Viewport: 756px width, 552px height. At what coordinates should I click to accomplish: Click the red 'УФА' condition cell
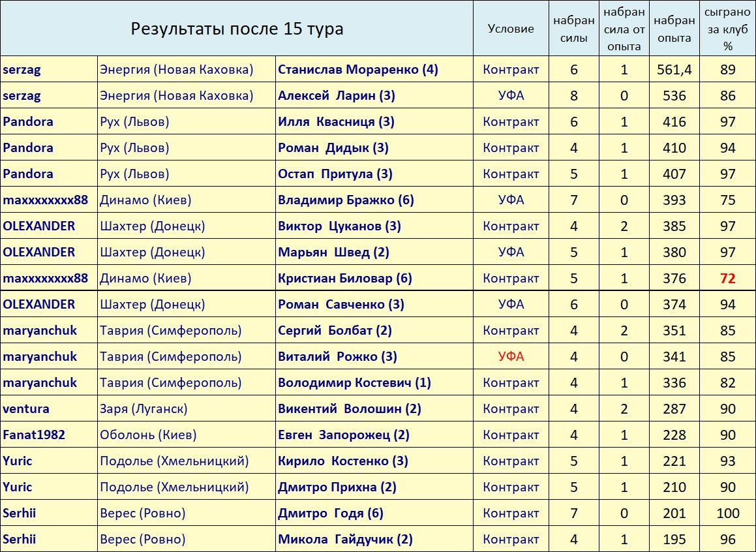[x=511, y=356]
